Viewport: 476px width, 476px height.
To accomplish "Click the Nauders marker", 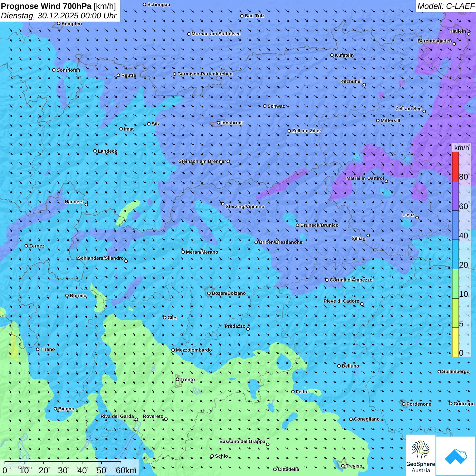I will click(86, 204).
